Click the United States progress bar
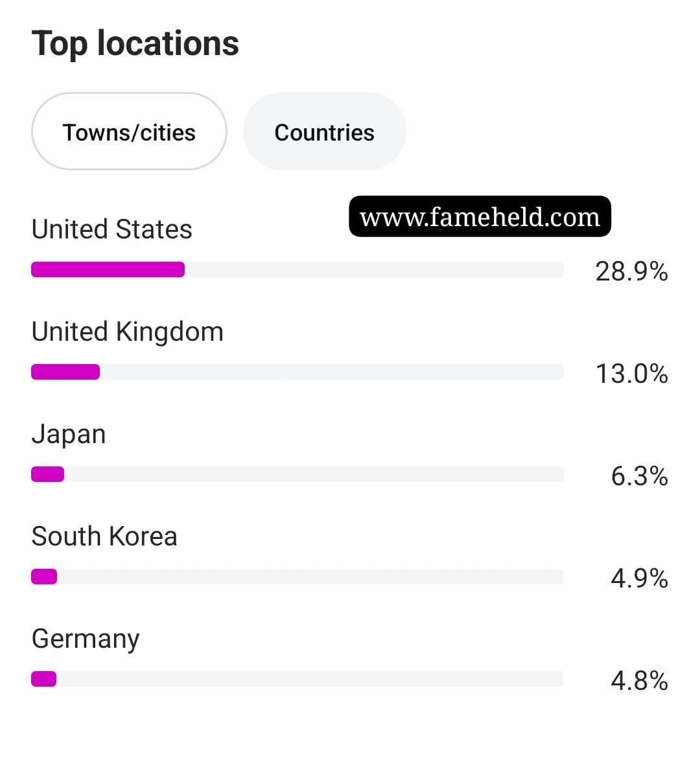Viewport: 700px width, 767px height. 297,269
